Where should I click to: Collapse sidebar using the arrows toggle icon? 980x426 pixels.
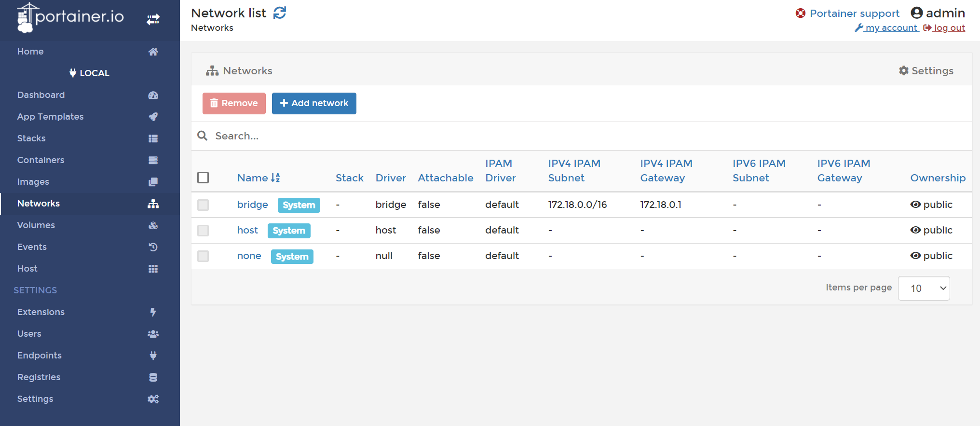[x=153, y=20]
